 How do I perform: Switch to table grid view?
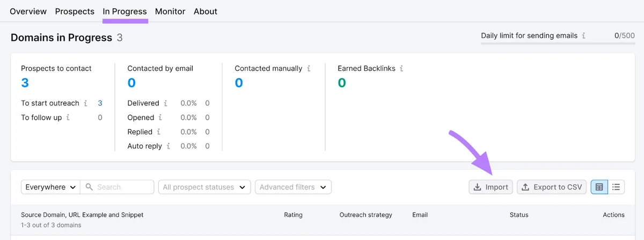tap(599, 187)
